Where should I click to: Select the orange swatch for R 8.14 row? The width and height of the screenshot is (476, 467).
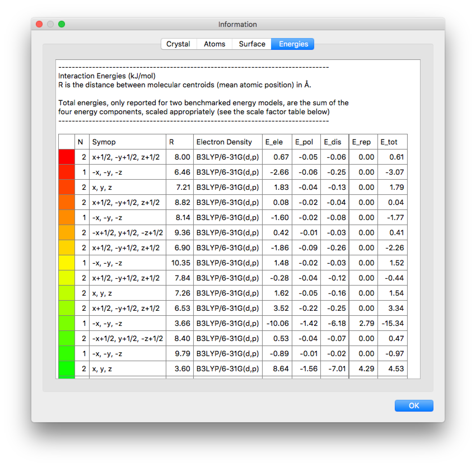pyautogui.click(x=67, y=217)
